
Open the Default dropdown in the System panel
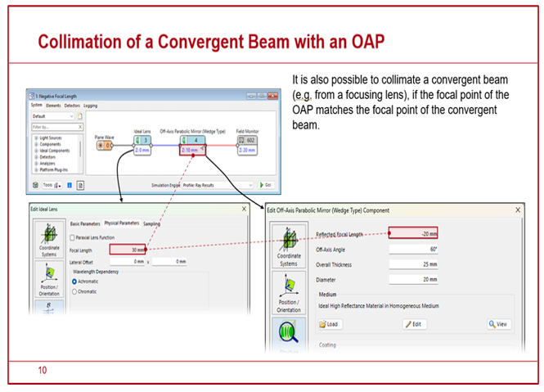click(52, 116)
